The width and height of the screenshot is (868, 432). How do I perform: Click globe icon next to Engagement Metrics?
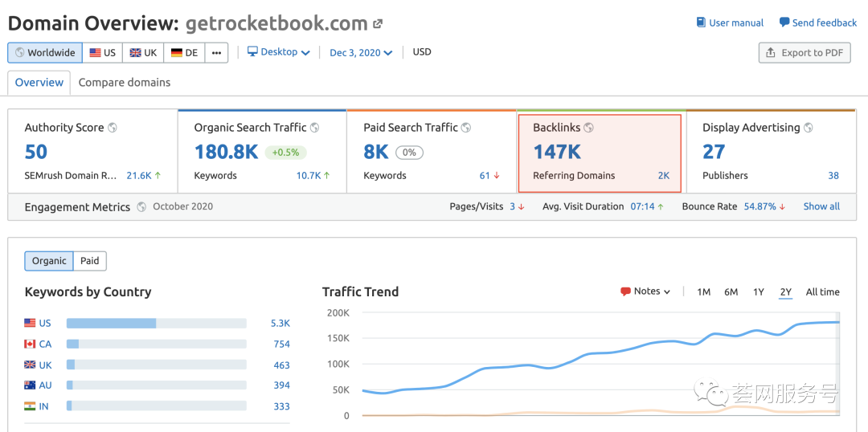point(141,207)
